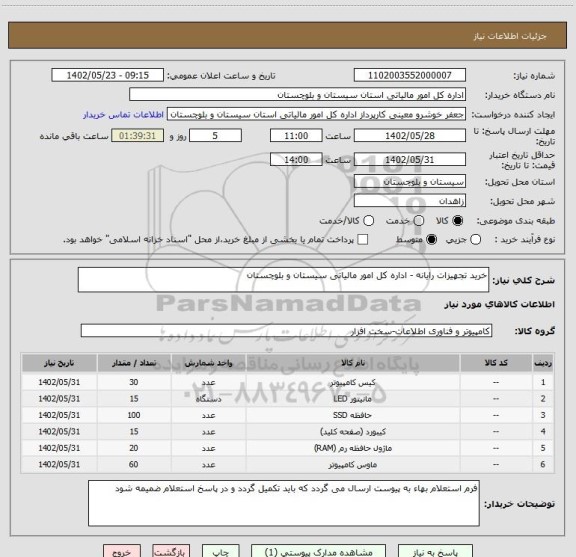Click the بازگشت back button

171,551
